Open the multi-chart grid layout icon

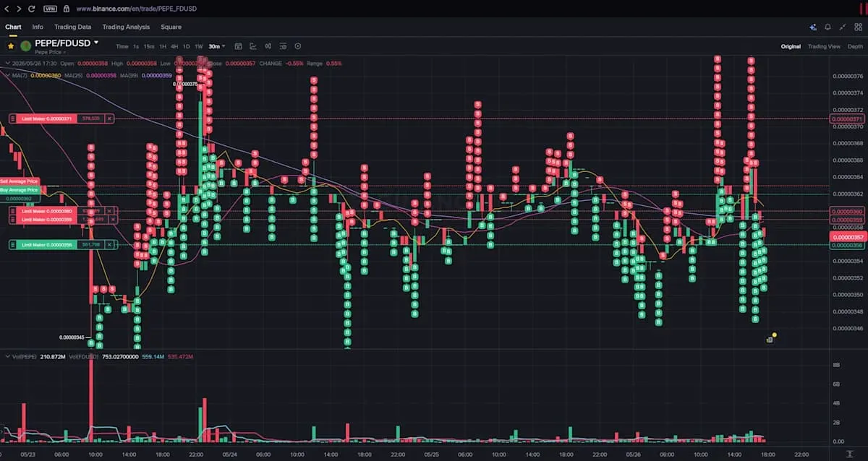click(858, 27)
